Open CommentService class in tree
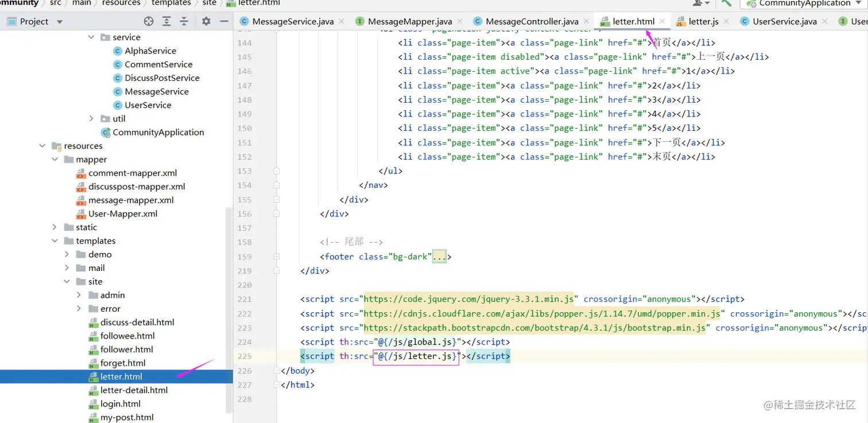 [x=158, y=64]
